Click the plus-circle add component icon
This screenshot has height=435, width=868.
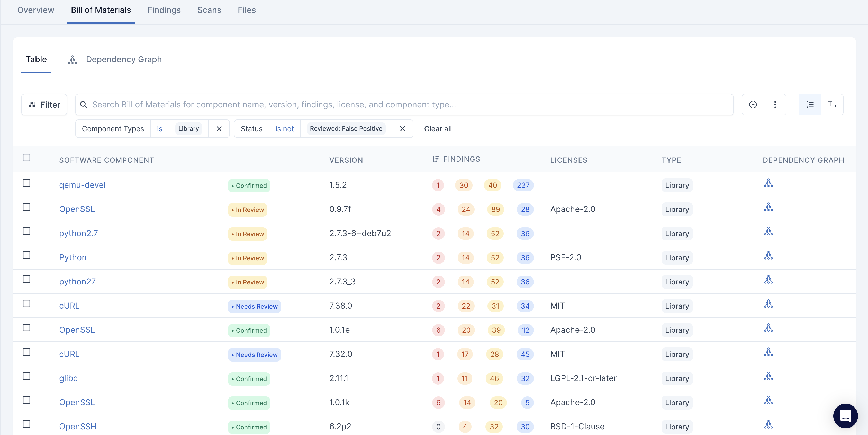coord(753,105)
